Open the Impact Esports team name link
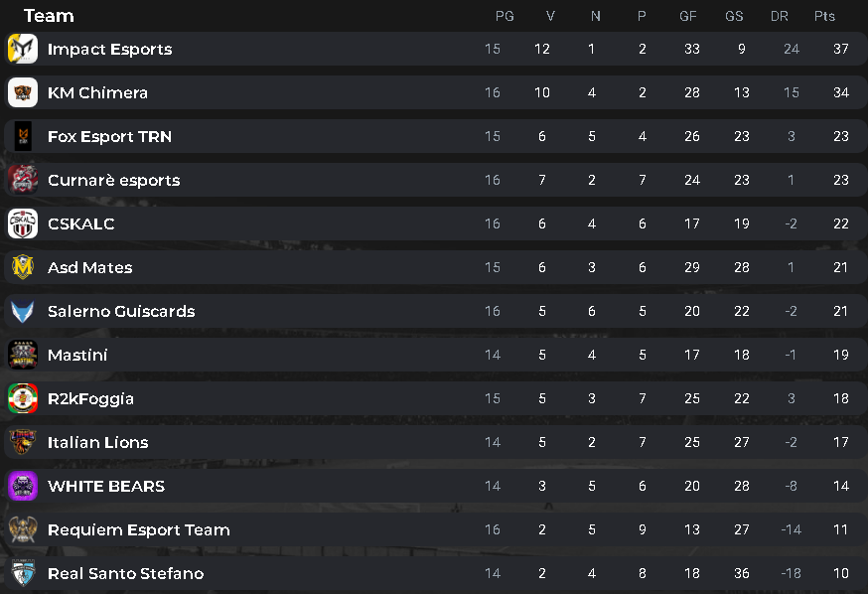 click(109, 50)
